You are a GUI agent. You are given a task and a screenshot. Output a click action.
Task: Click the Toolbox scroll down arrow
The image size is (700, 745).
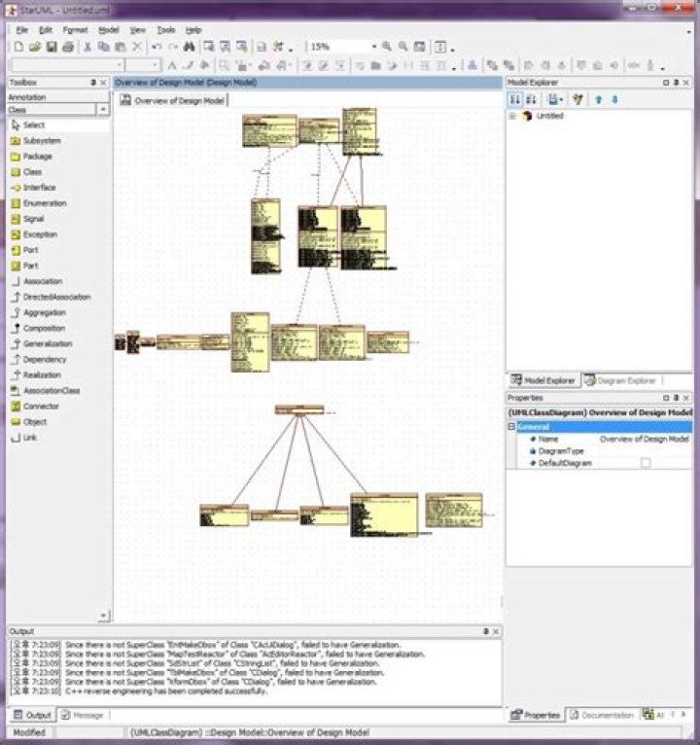103,616
